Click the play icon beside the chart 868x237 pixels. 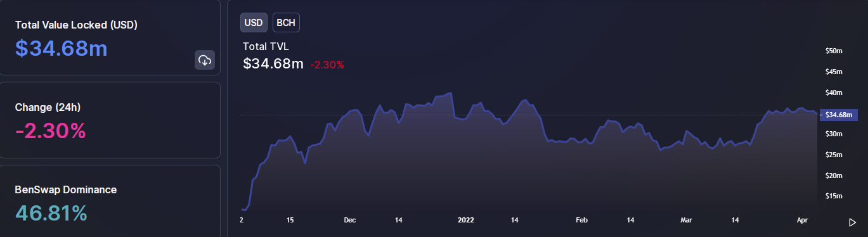tap(852, 222)
